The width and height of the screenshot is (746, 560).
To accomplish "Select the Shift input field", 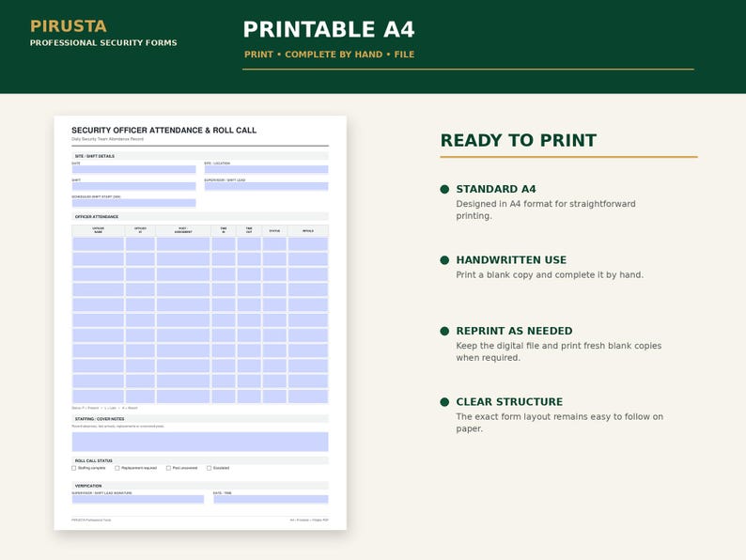I will pos(133,186).
